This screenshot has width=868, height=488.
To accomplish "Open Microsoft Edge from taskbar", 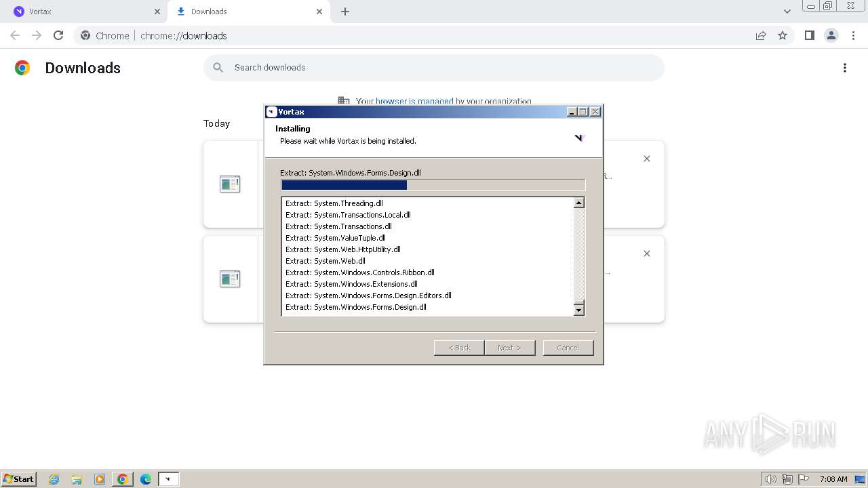I will (146, 479).
